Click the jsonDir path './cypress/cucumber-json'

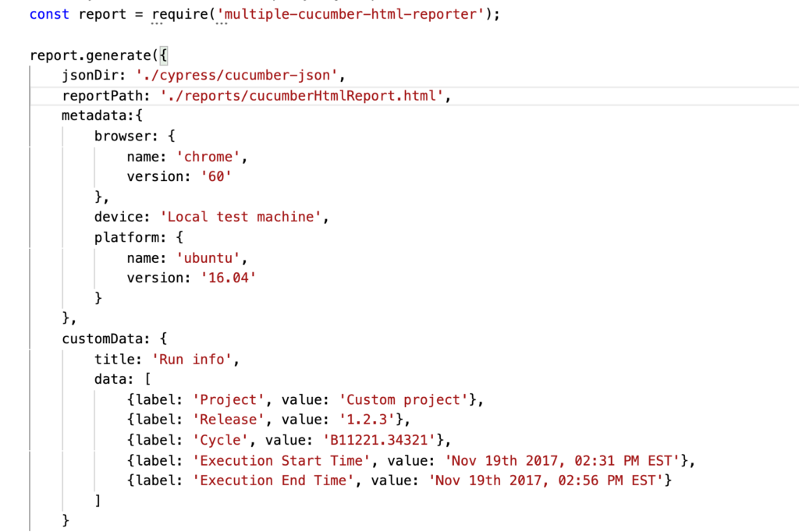point(237,75)
